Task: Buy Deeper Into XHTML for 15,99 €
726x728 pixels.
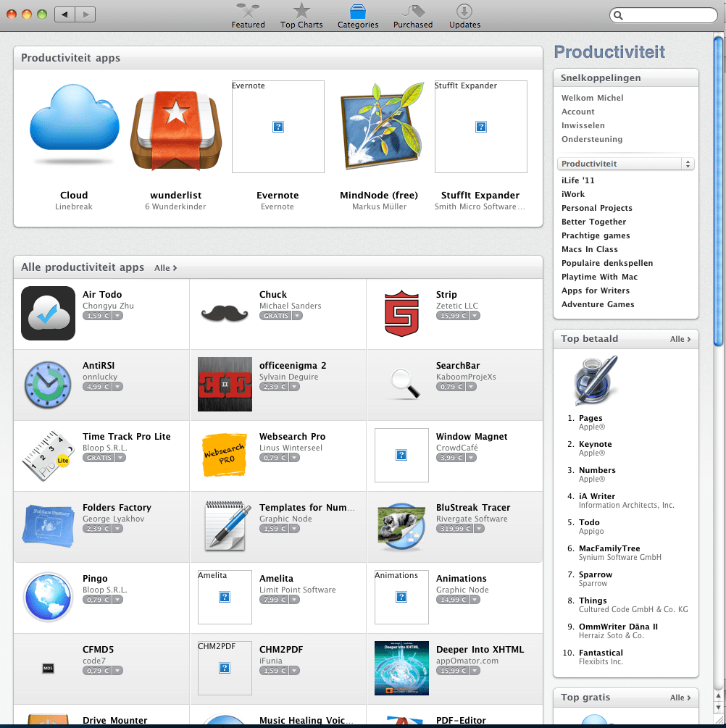Action: (x=453, y=671)
